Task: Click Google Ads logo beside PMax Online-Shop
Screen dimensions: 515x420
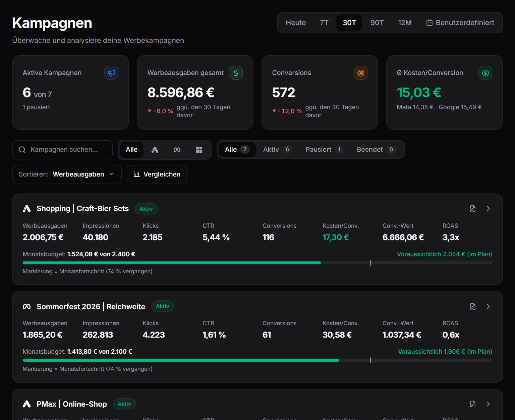Action: pos(27,404)
